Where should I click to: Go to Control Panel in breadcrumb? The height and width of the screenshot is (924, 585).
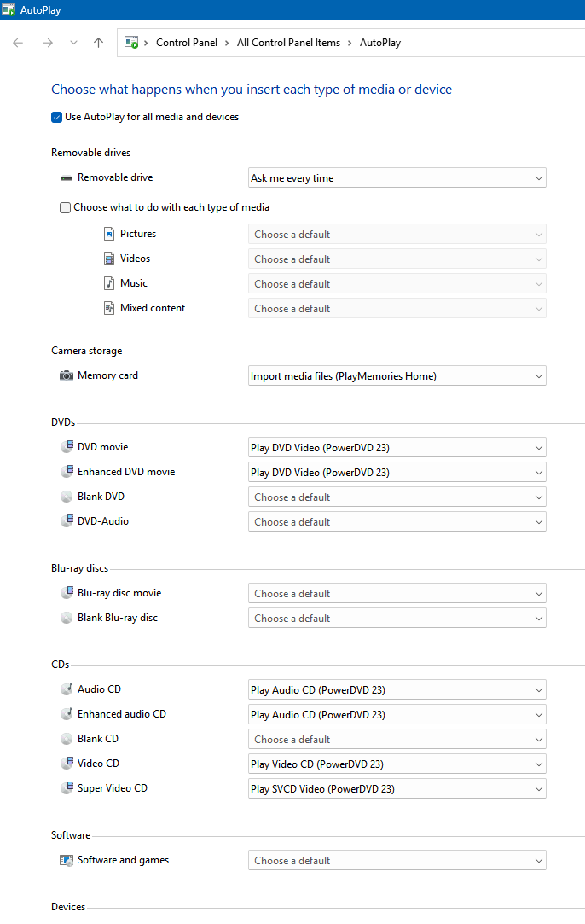(x=187, y=43)
